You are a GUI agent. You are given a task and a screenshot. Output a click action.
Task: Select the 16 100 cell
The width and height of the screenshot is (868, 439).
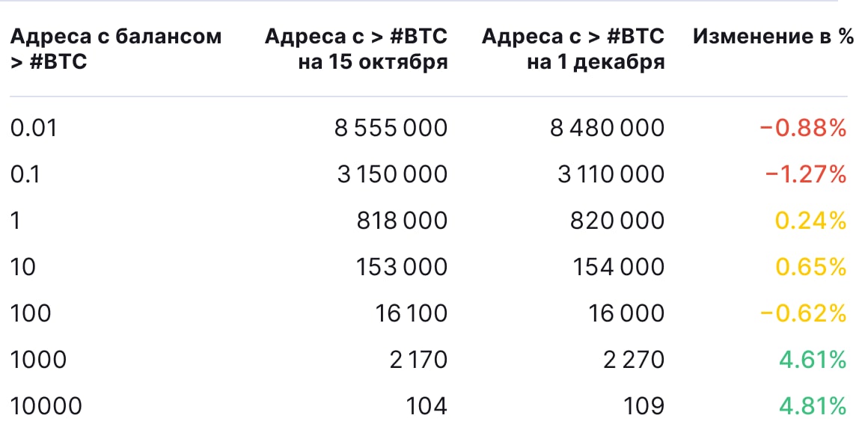pos(412,313)
